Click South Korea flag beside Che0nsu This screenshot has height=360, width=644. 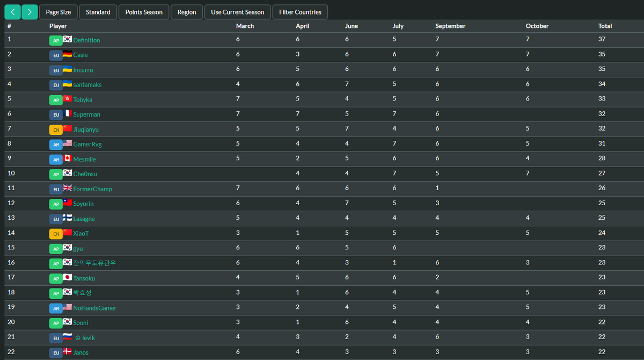[x=67, y=174]
